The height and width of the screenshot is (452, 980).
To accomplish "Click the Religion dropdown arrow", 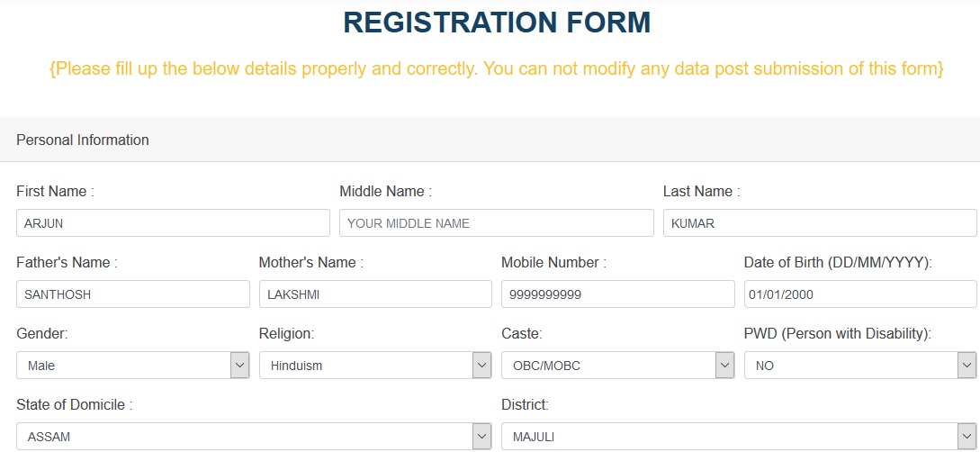I will point(482,366).
